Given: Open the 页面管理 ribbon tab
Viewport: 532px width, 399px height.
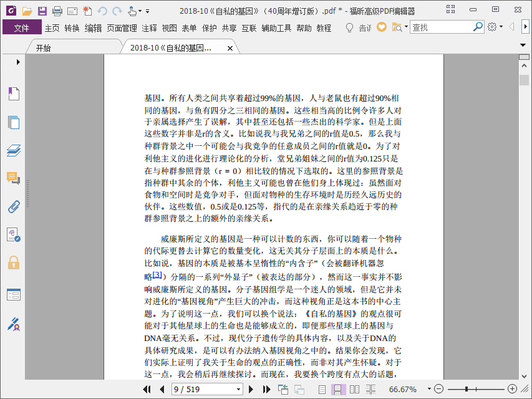Looking at the screenshot, I should tap(122, 28).
